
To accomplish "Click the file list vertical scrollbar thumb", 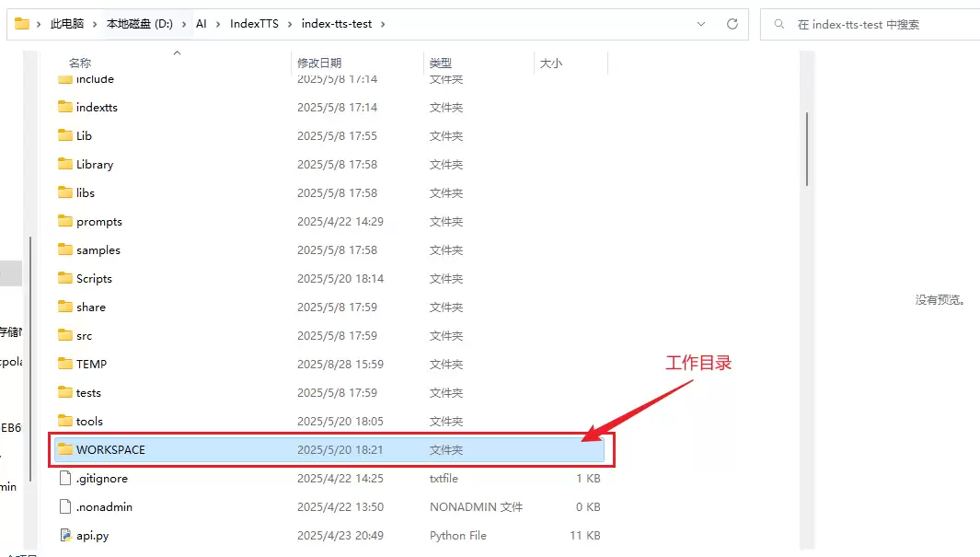I will click(807, 149).
